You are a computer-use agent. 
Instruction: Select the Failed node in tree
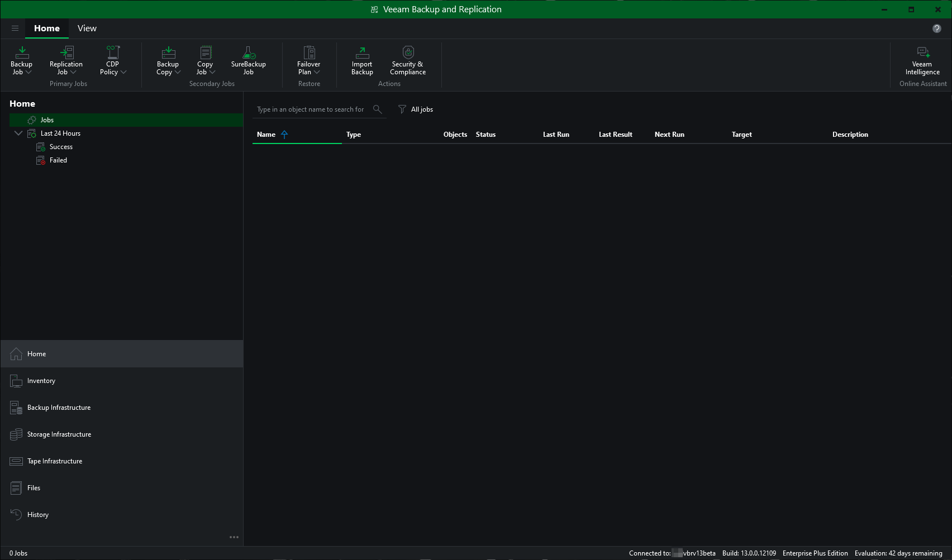point(58,160)
